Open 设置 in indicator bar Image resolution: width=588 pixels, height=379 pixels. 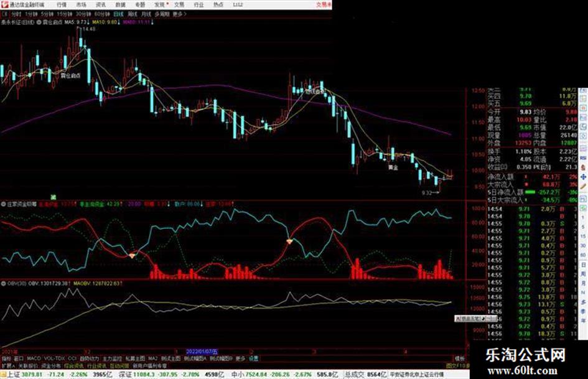(253, 358)
